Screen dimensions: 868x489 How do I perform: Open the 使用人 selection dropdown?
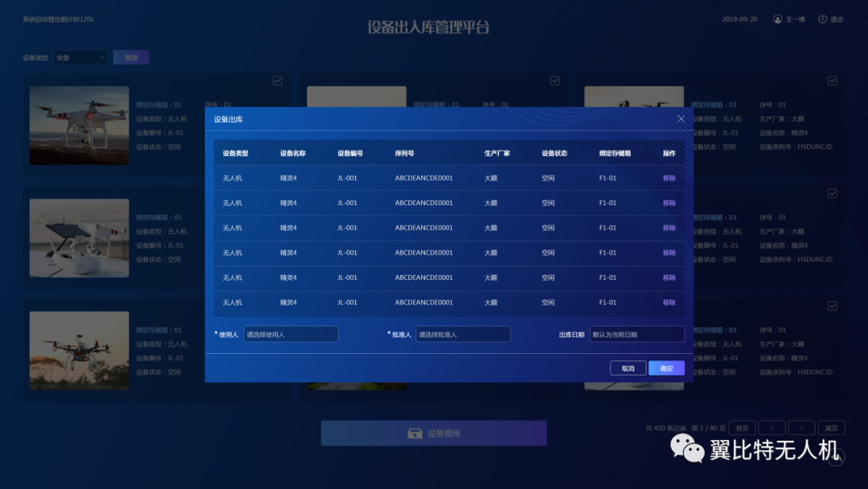tap(291, 335)
